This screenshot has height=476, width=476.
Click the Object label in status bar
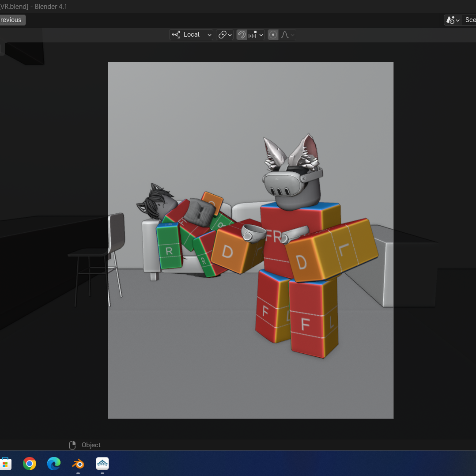click(91, 445)
